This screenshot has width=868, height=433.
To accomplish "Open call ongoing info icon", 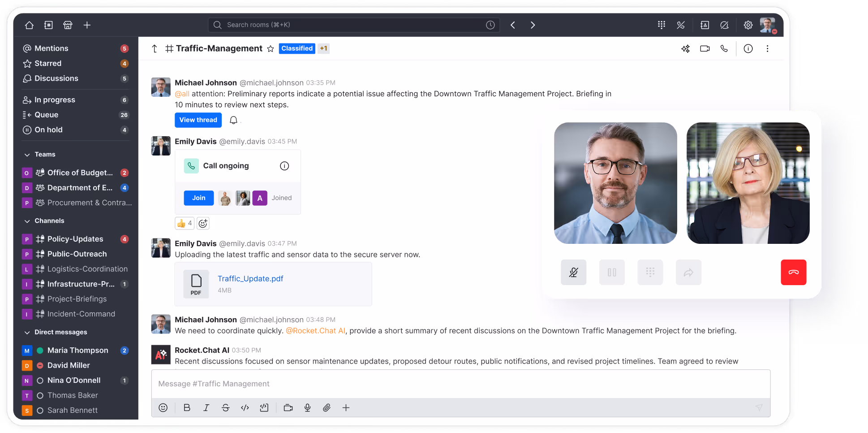I will 284,166.
